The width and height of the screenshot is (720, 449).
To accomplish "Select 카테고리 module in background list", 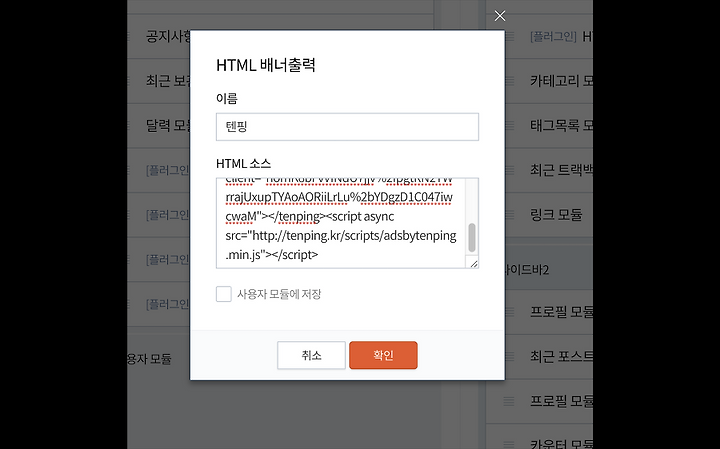I will pos(561,81).
